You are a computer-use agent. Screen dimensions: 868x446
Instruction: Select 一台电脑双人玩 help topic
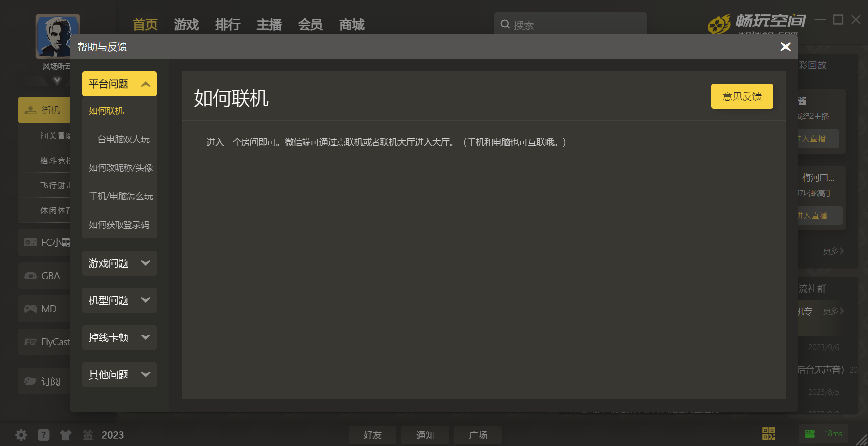pos(120,139)
